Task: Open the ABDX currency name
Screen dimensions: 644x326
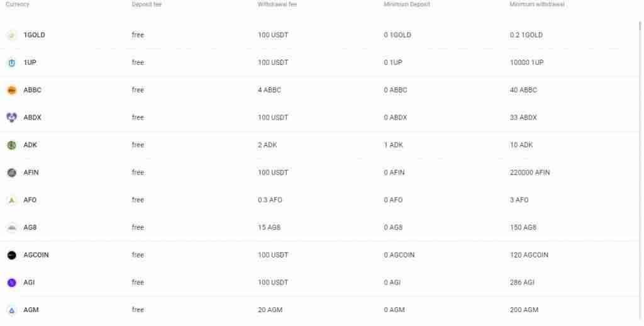Action: pyautogui.click(x=33, y=118)
